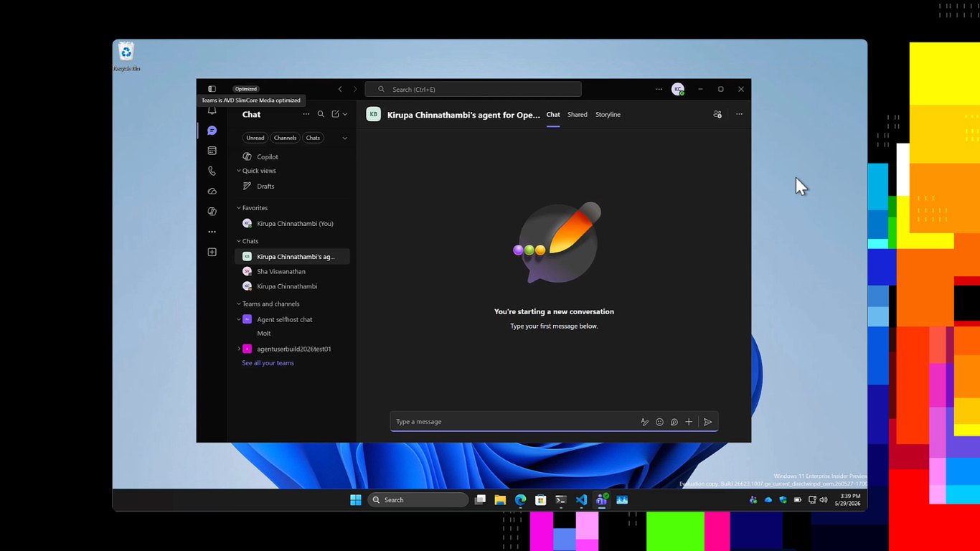
Task: Open the Recycle Bin on desktop
Action: point(126,57)
